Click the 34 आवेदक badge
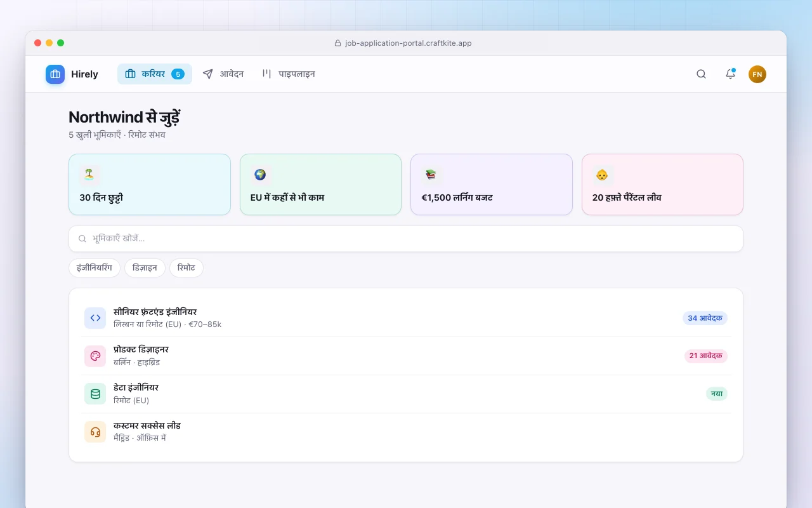The width and height of the screenshot is (812, 508). (705, 318)
